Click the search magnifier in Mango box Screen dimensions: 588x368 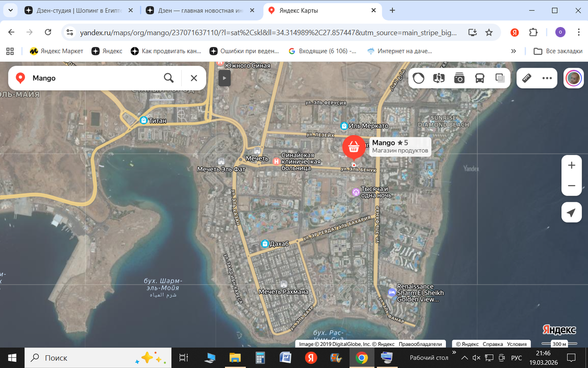(169, 78)
